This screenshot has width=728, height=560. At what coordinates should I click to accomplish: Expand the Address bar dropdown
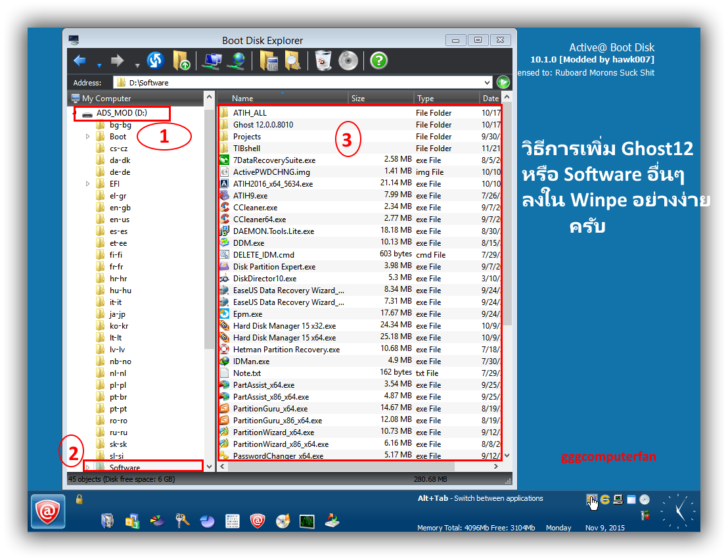point(487,83)
